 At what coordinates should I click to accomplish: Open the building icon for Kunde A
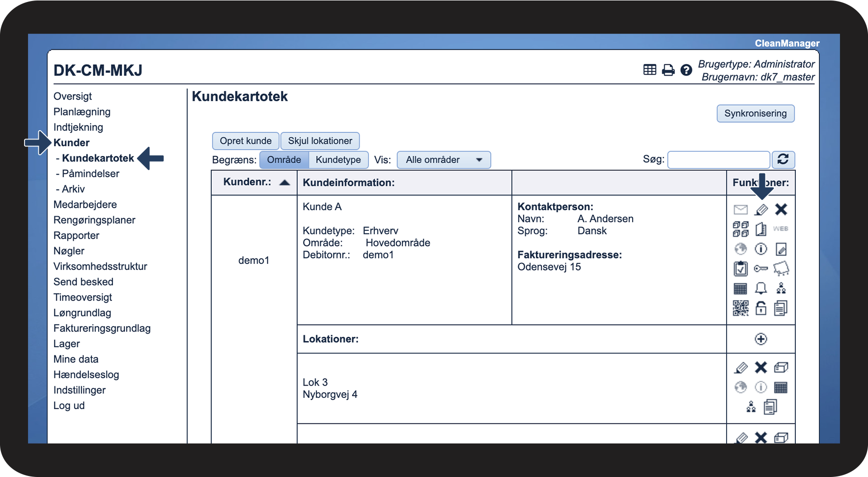coord(761,229)
